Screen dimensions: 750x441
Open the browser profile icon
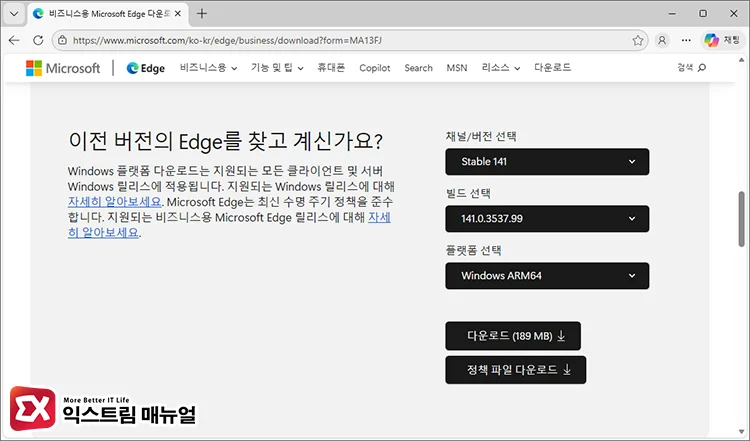662,40
